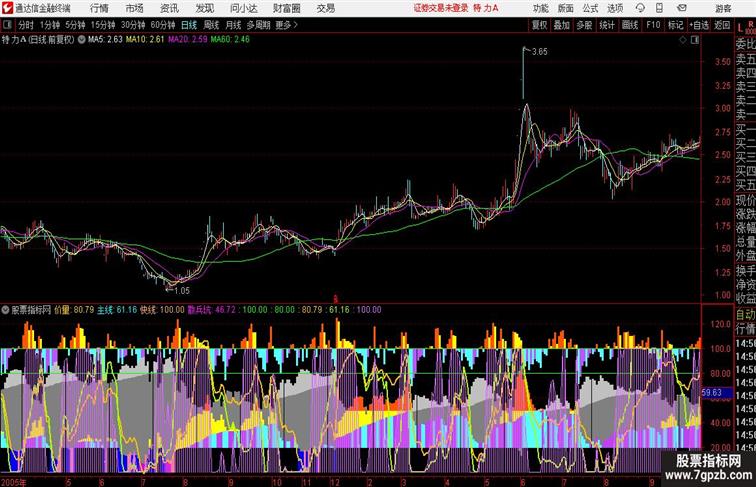Click the 主线: 61.16 indicator value
756x487 pixels.
pyautogui.click(x=117, y=310)
